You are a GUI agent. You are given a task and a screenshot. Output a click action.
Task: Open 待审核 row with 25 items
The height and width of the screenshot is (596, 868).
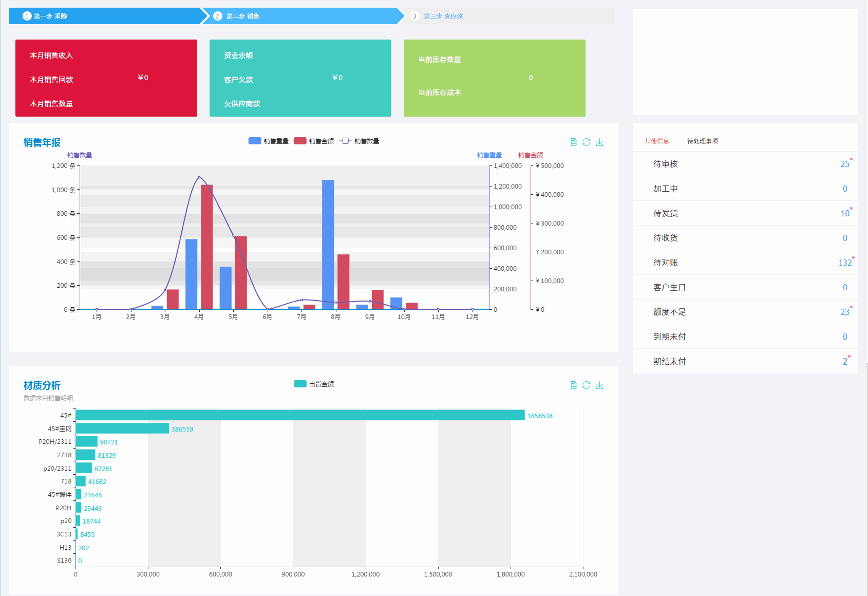745,164
